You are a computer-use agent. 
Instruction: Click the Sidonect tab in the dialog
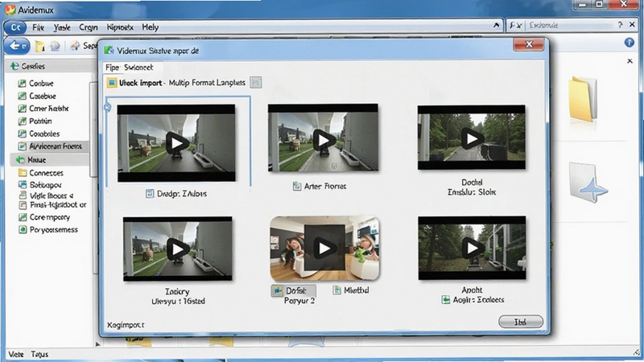[x=138, y=68]
